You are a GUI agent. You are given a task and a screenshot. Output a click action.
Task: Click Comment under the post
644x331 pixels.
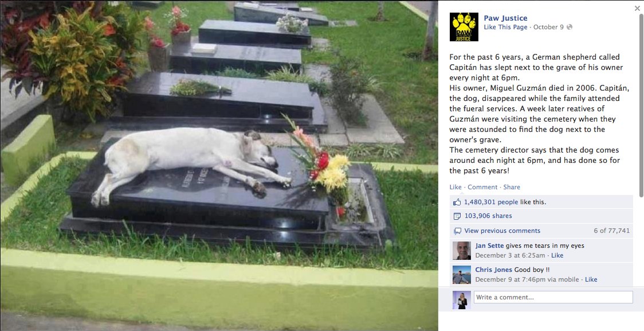click(482, 187)
